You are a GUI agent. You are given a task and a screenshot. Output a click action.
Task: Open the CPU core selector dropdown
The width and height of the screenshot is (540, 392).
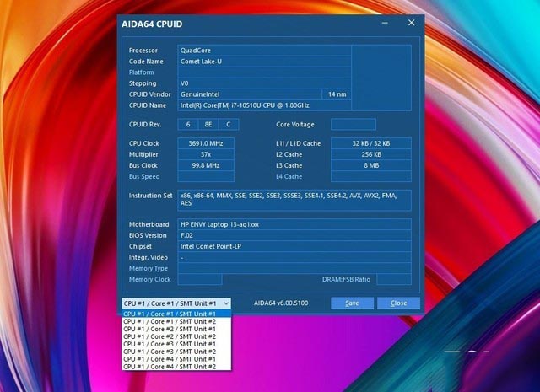click(176, 303)
